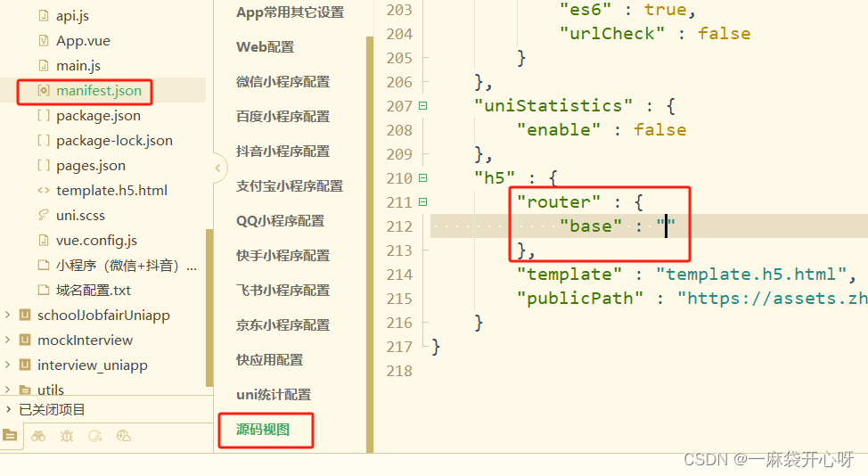The width and height of the screenshot is (868, 476).
Task: Click the mockInterview project icon
Action: [x=25, y=340]
